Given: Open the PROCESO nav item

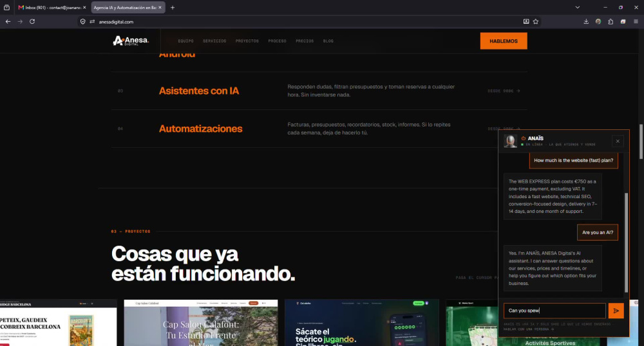Looking at the screenshot, I should [x=277, y=41].
